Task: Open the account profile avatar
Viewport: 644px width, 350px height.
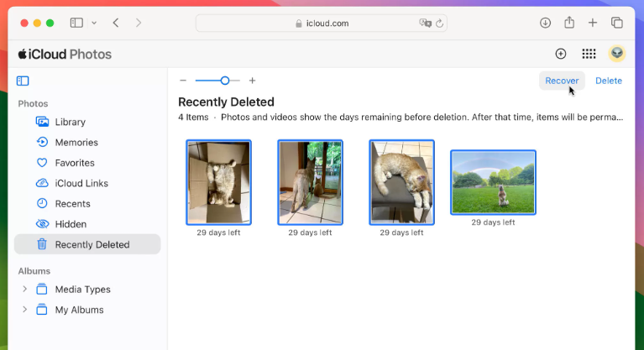Action: tap(617, 54)
